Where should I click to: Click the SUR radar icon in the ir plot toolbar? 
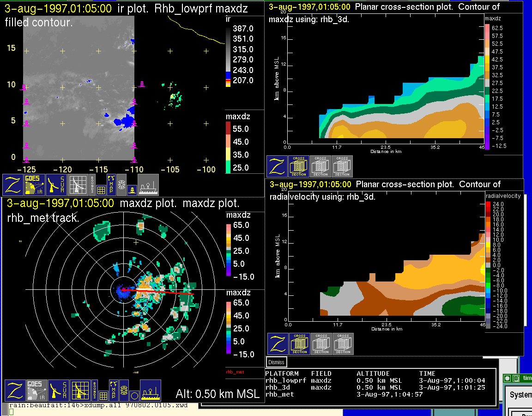click(56, 185)
